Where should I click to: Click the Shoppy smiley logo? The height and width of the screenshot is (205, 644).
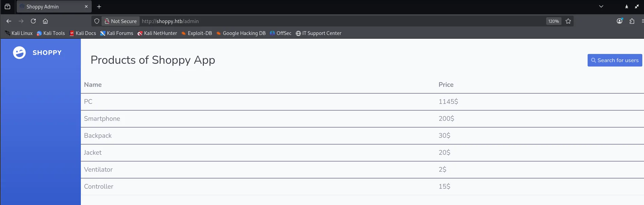[19, 53]
